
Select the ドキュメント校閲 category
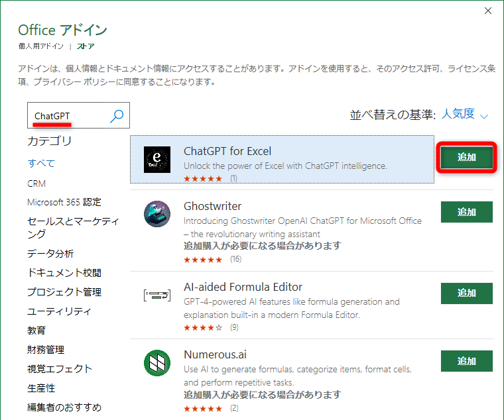pyautogui.click(x=64, y=273)
